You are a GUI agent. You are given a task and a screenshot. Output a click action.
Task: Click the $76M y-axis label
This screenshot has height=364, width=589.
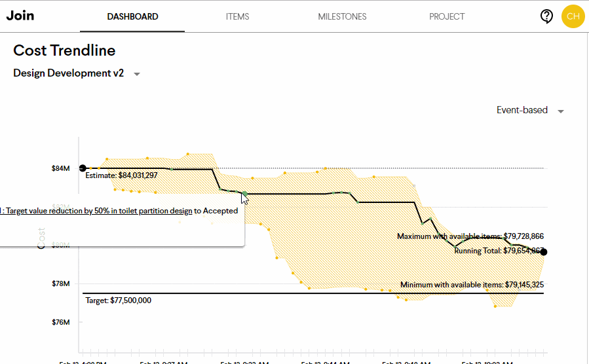[x=60, y=322]
